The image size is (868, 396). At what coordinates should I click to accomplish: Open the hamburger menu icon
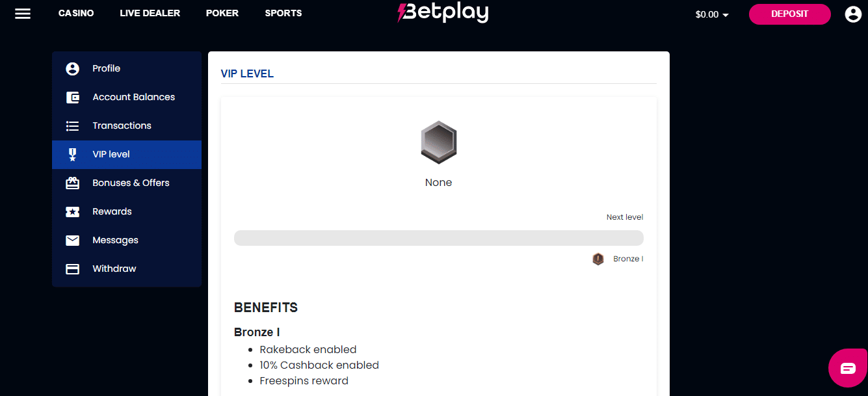23,14
